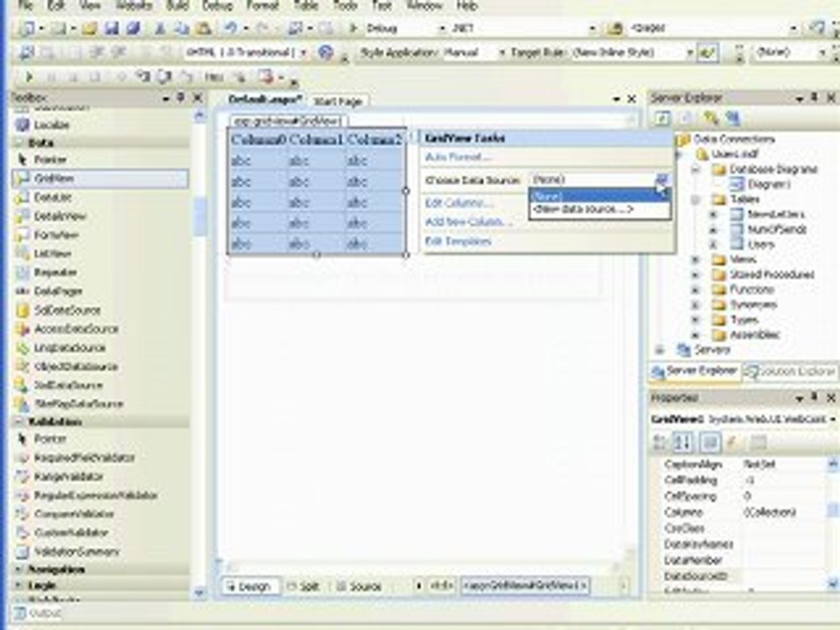This screenshot has height=630, width=840.
Task: Select the (None) option in the dropdown list
Action: (x=598, y=195)
